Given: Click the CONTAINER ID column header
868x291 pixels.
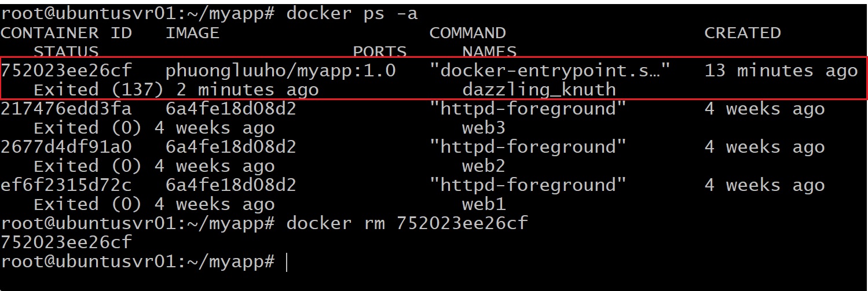Looking at the screenshot, I should [66, 33].
